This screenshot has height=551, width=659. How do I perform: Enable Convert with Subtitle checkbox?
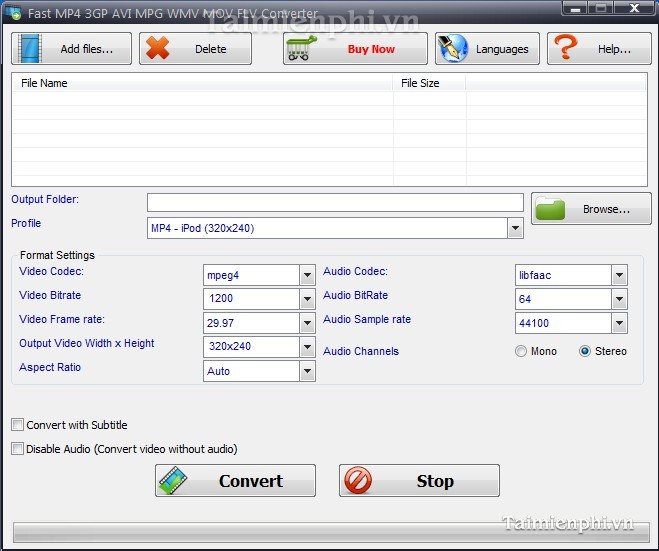click(18, 424)
